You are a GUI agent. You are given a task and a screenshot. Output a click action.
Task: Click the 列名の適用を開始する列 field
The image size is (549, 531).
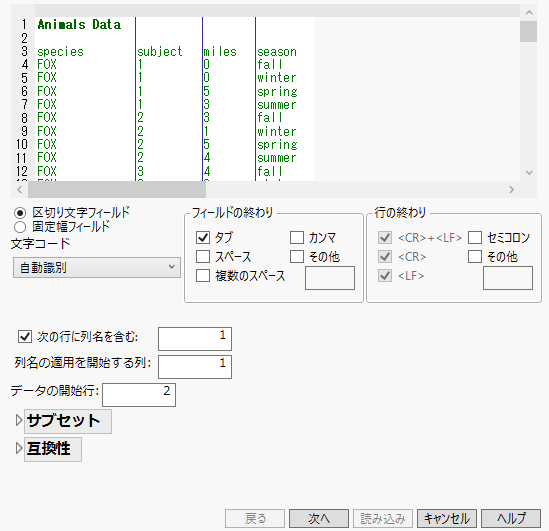pyautogui.click(x=195, y=367)
